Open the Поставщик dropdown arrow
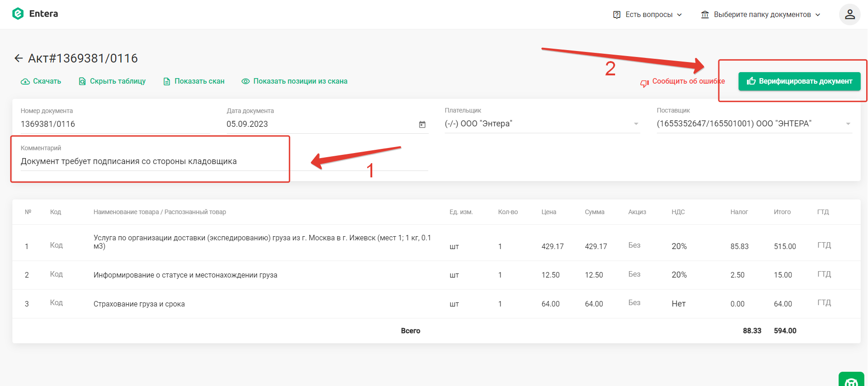Viewport: 868px width, 386px height. 848,124
